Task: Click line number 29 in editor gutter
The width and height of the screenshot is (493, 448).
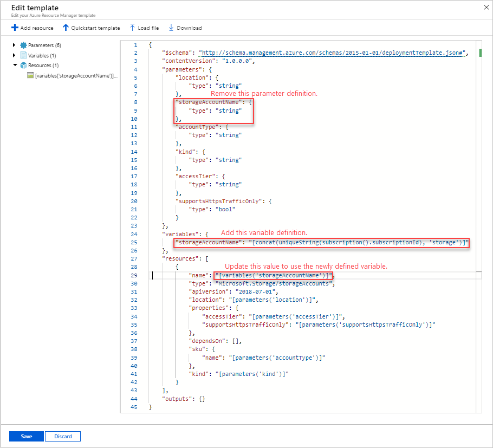Action: (134, 276)
